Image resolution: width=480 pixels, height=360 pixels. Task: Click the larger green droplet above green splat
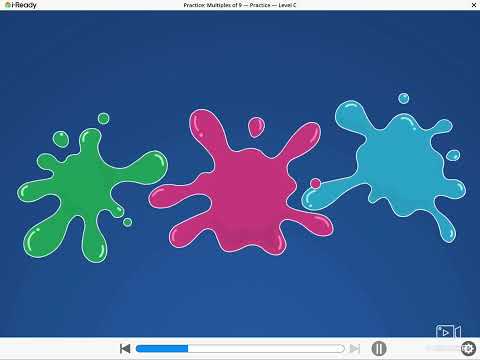point(61,139)
